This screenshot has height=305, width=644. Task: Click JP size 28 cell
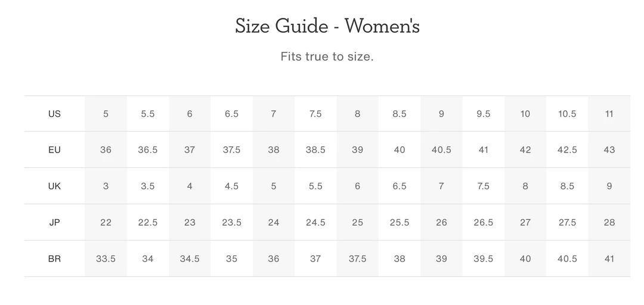point(609,222)
